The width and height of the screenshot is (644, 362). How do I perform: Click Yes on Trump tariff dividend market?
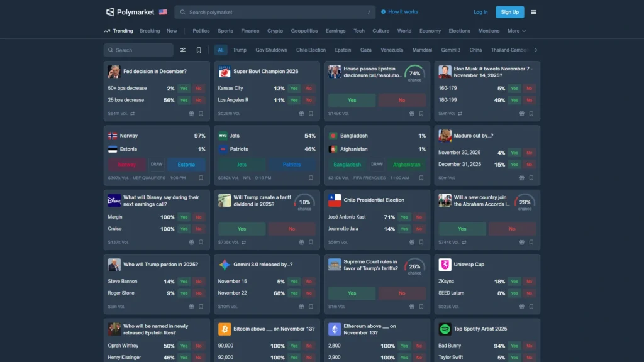[241, 229]
